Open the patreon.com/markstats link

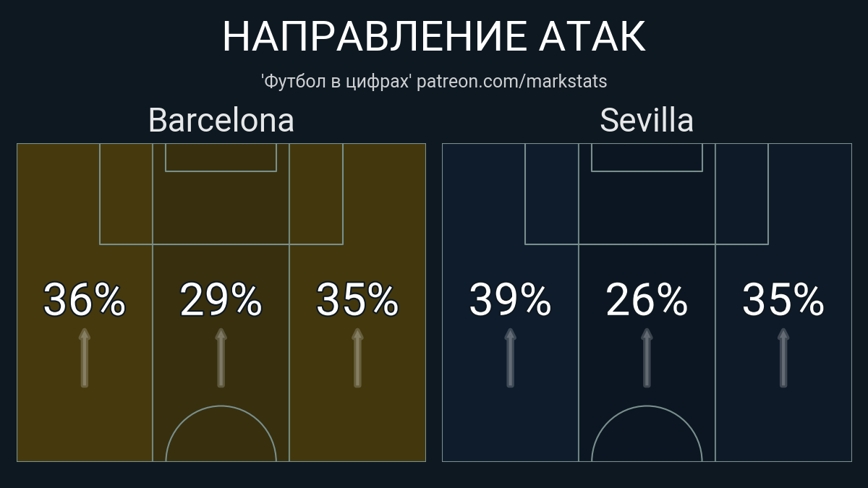tap(512, 81)
